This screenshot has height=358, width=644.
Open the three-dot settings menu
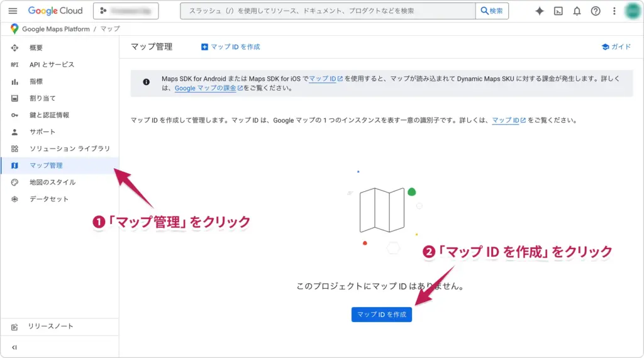[x=614, y=11]
